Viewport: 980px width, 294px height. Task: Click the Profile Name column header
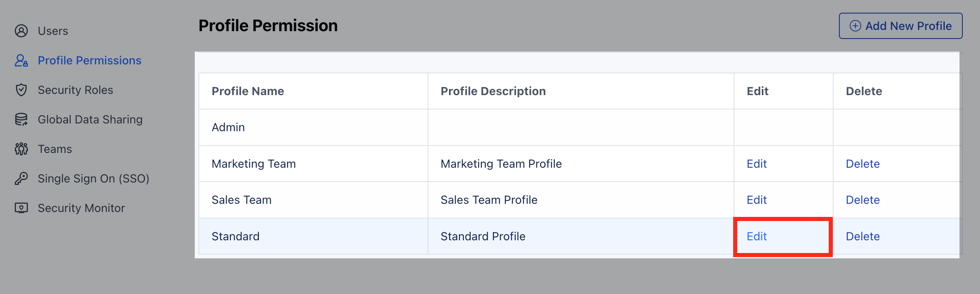click(248, 91)
